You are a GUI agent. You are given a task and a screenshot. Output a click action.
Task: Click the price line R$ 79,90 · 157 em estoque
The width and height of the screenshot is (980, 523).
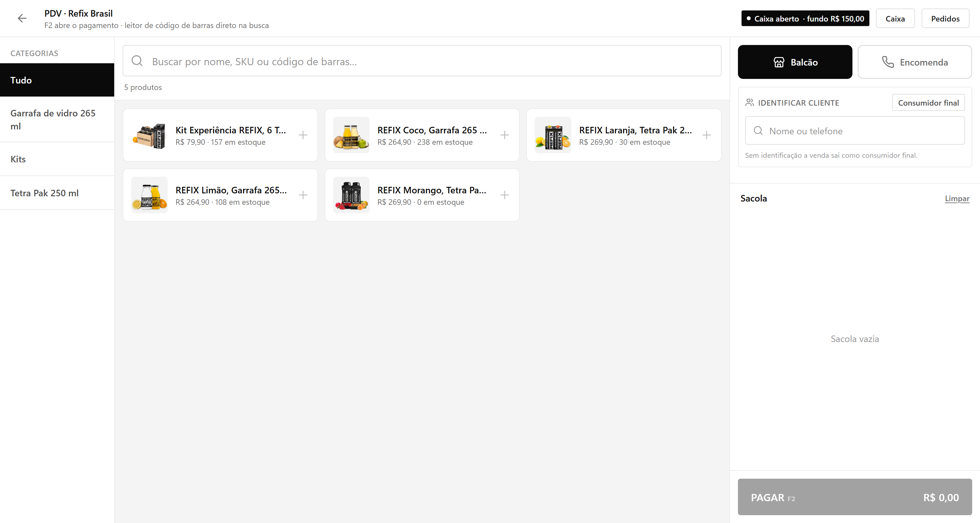221,142
